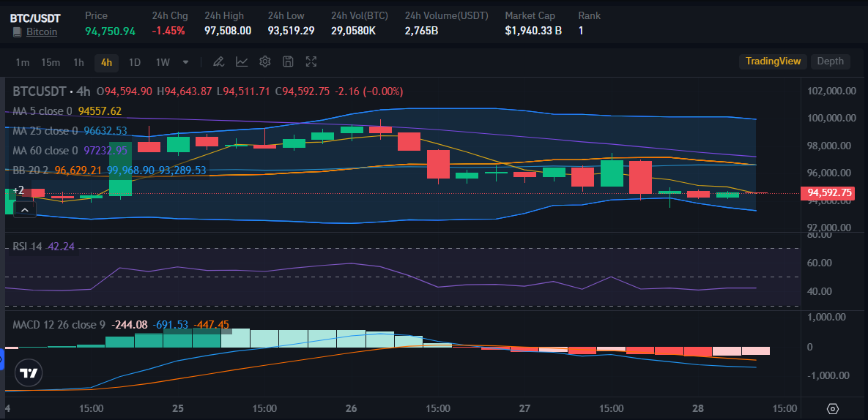This screenshot has height=420, width=868.
Task: Open the drawing tools pencil icon
Action: [218, 61]
